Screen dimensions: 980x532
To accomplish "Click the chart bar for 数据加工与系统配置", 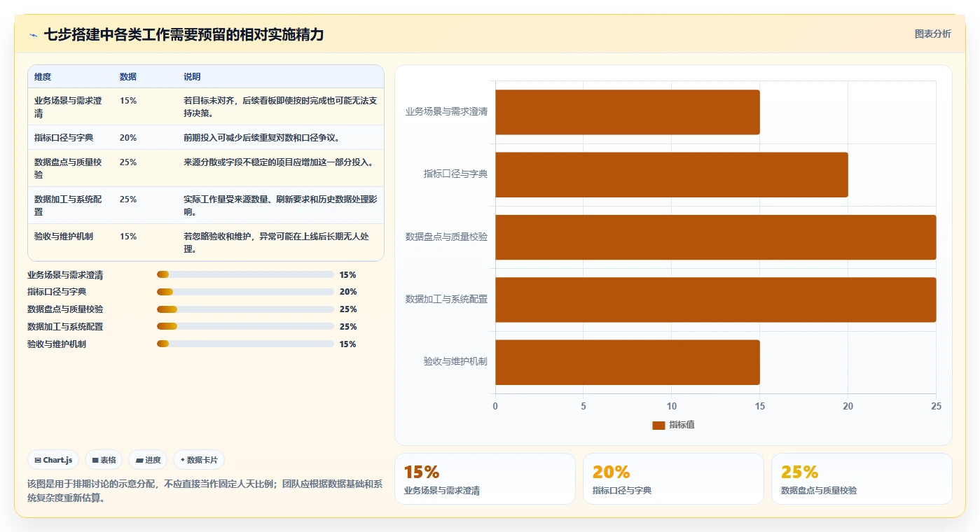I will pos(715,300).
